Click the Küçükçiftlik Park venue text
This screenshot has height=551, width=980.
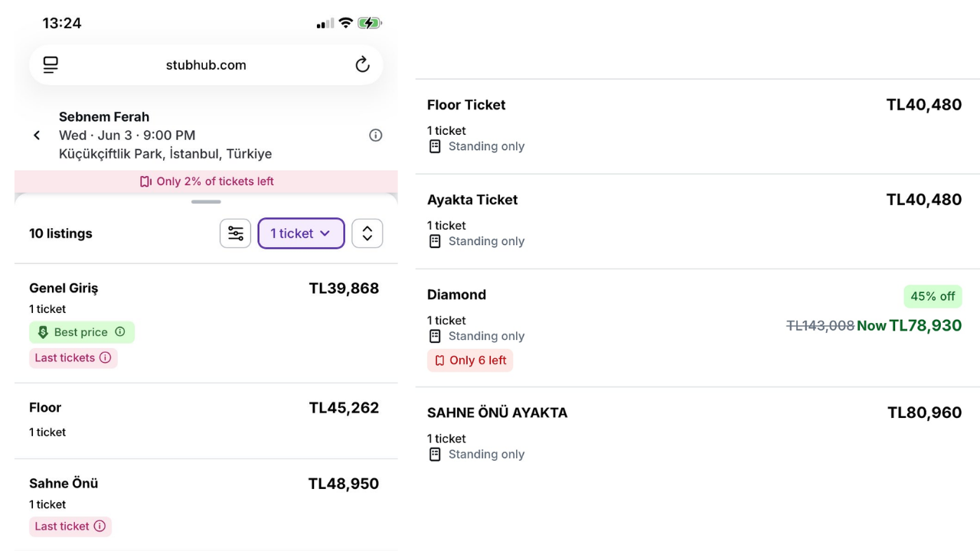(x=165, y=154)
